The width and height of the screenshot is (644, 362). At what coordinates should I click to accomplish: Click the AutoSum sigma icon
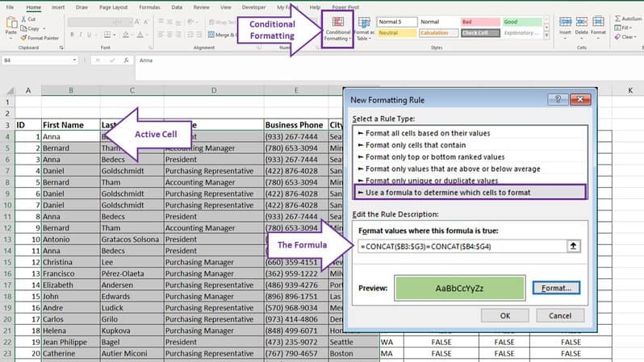coord(617,19)
